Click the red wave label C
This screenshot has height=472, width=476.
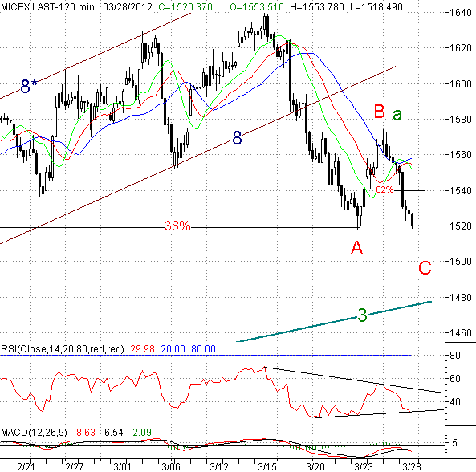425,268
